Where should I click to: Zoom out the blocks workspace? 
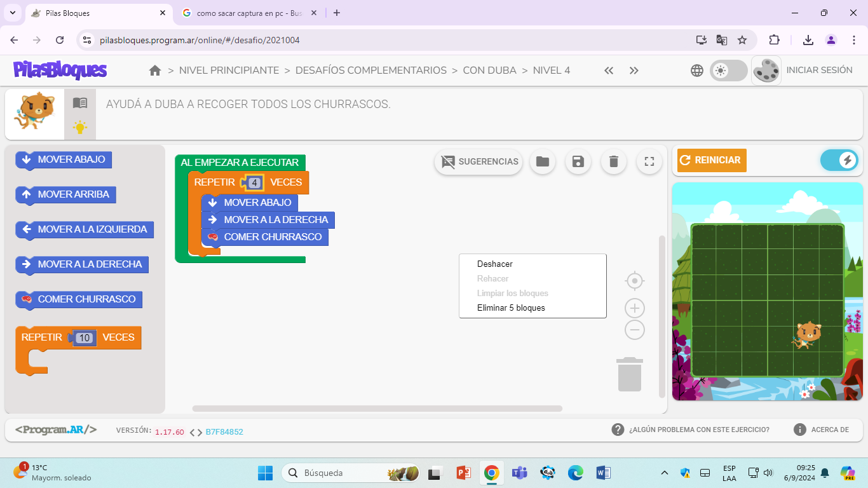(x=635, y=330)
